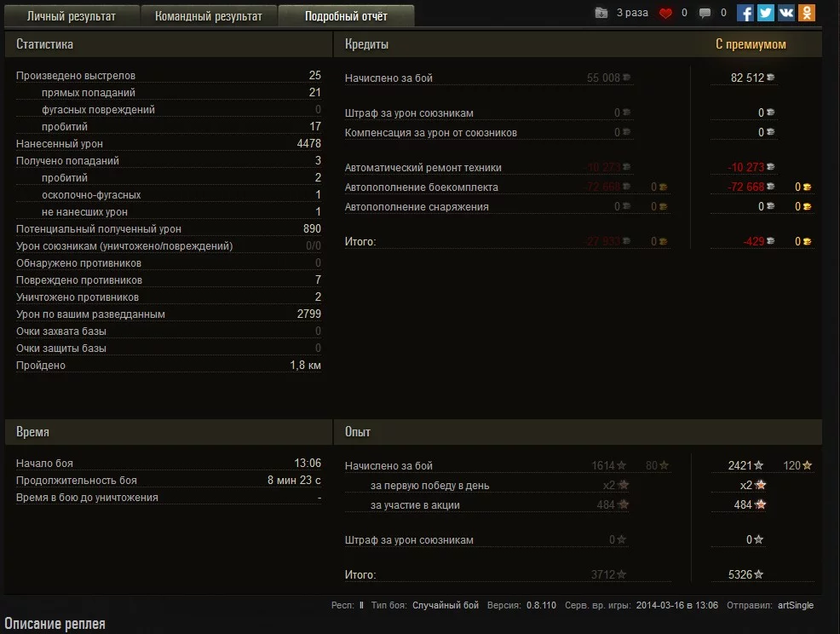This screenshot has height=634, width=840.
Task: Click premium experience value 2421
Action: [x=739, y=466]
